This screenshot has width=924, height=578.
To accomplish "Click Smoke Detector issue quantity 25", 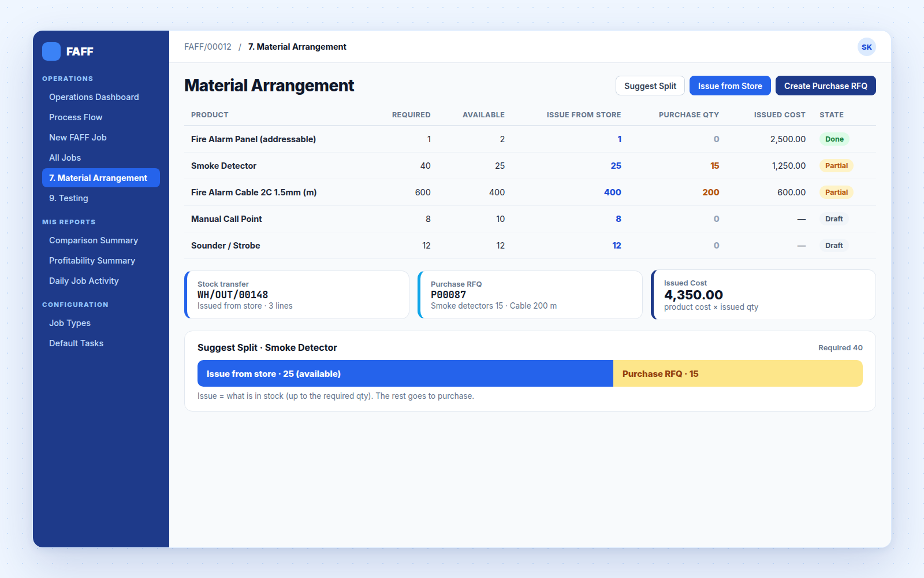I will [616, 166].
